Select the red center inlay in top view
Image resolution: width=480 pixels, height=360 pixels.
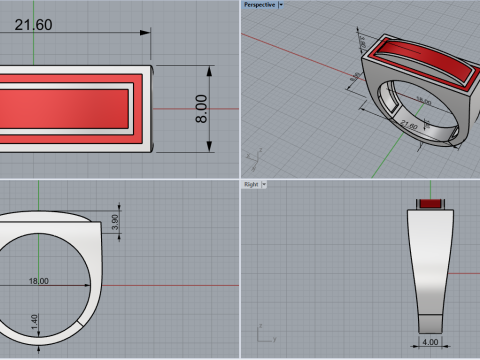(64, 109)
